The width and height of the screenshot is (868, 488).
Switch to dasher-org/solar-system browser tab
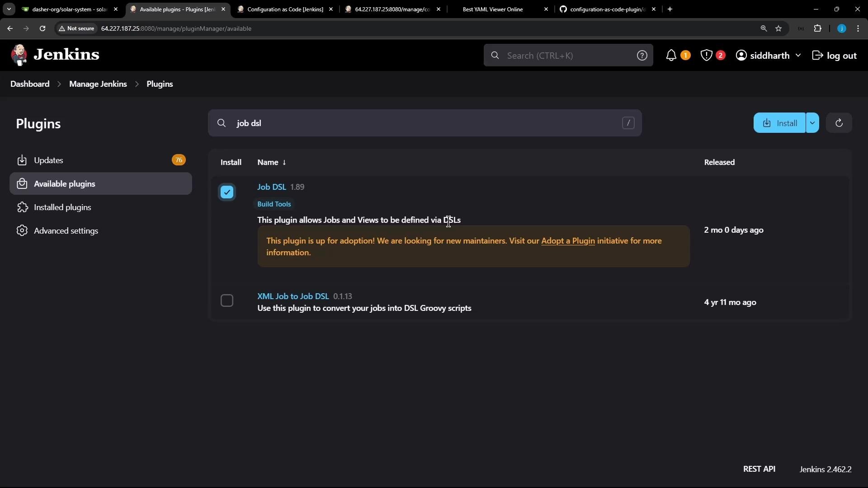click(70, 9)
